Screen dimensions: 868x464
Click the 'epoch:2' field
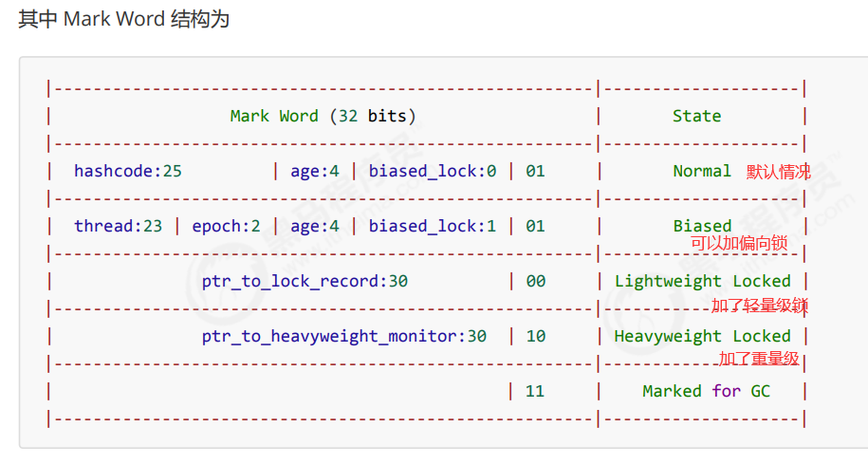click(226, 227)
